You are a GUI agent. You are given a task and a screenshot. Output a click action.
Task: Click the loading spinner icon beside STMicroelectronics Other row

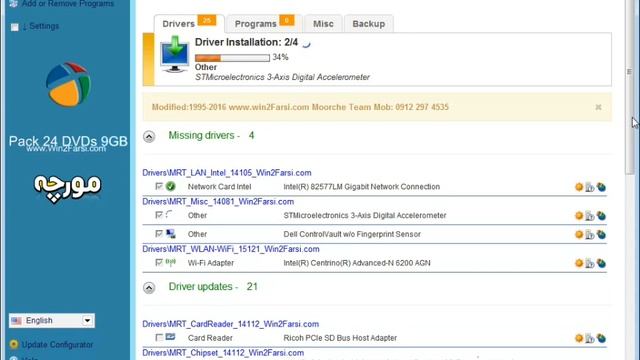pyautogui.click(x=170, y=214)
